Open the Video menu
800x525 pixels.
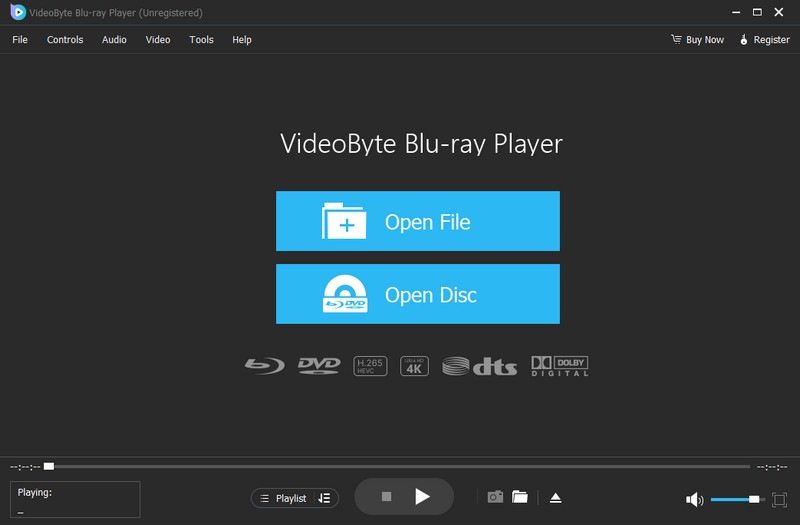(158, 40)
